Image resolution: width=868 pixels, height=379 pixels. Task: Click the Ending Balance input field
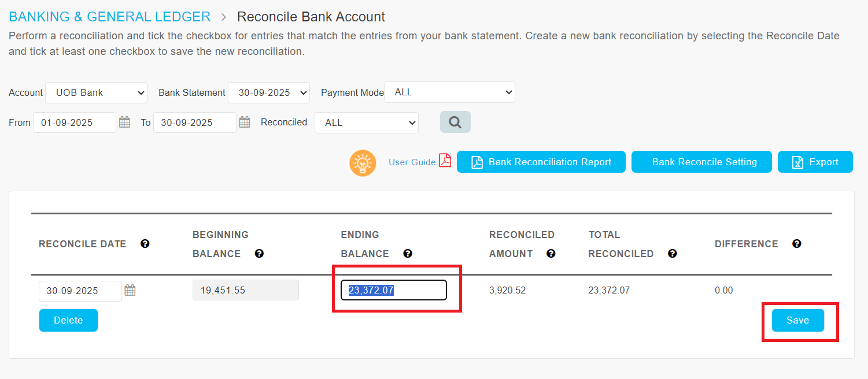pyautogui.click(x=393, y=290)
